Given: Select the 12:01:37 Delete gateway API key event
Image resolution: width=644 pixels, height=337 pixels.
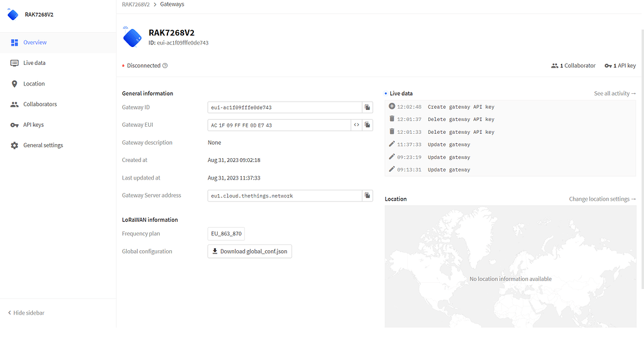Looking at the screenshot, I should pos(510,120).
